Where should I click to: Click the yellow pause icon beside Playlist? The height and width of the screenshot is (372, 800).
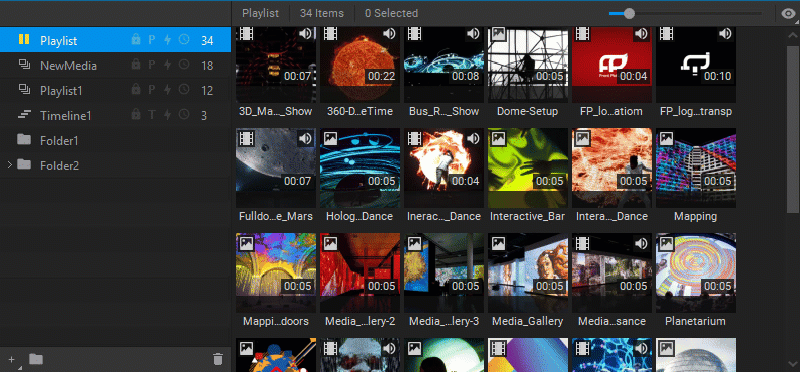[24, 39]
